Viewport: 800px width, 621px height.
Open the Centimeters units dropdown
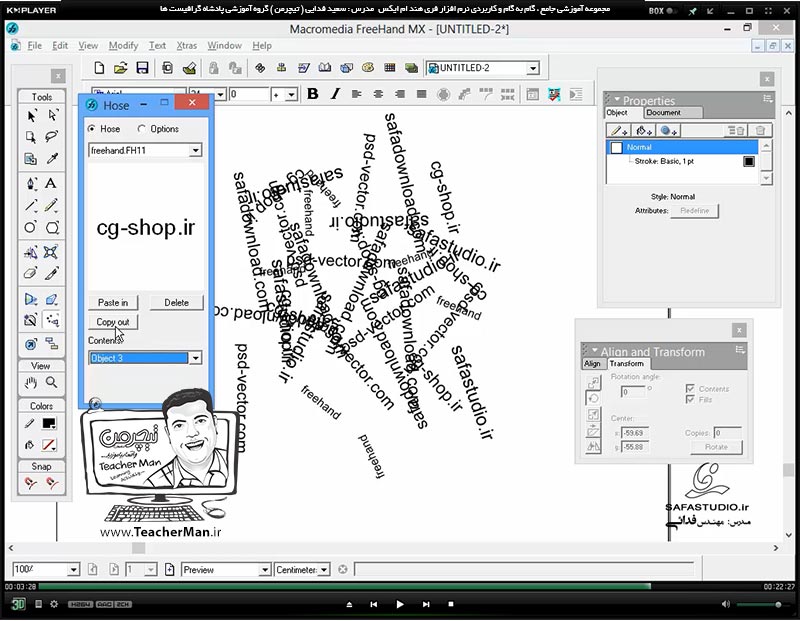[324, 570]
